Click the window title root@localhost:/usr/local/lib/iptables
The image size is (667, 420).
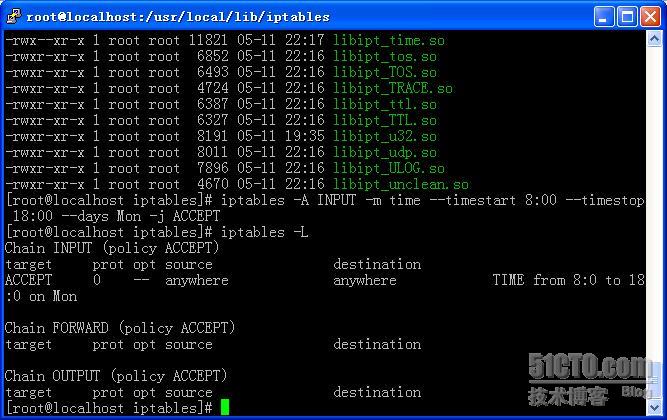click(178, 17)
